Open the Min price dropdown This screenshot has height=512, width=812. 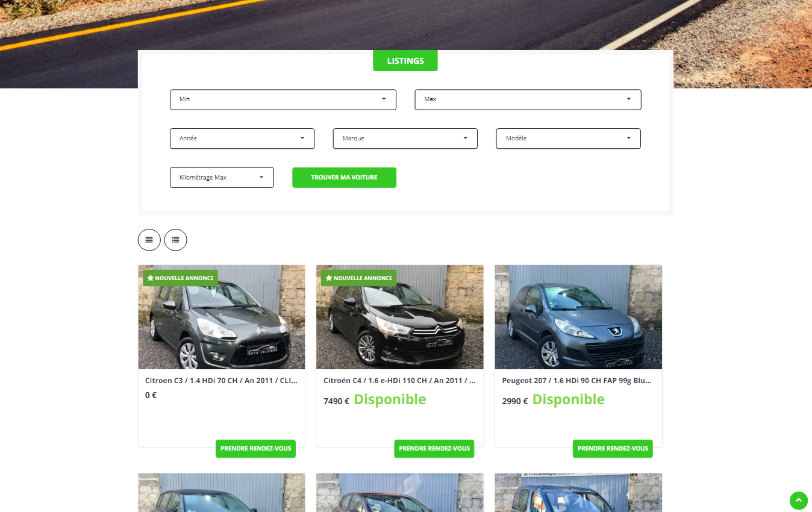pyautogui.click(x=283, y=99)
